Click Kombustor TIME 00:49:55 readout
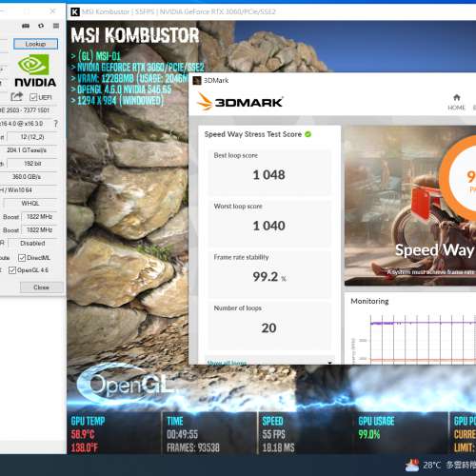This screenshot has width=476, height=476. (182, 434)
